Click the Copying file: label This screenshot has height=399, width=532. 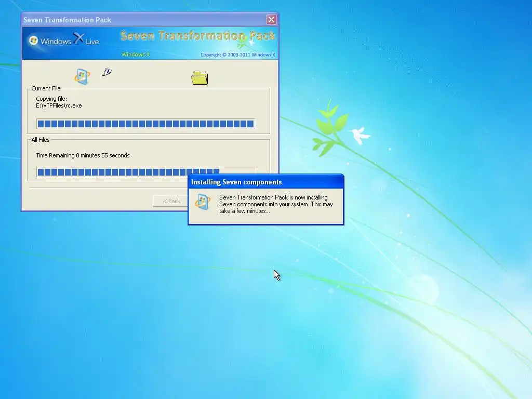click(51, 99)
